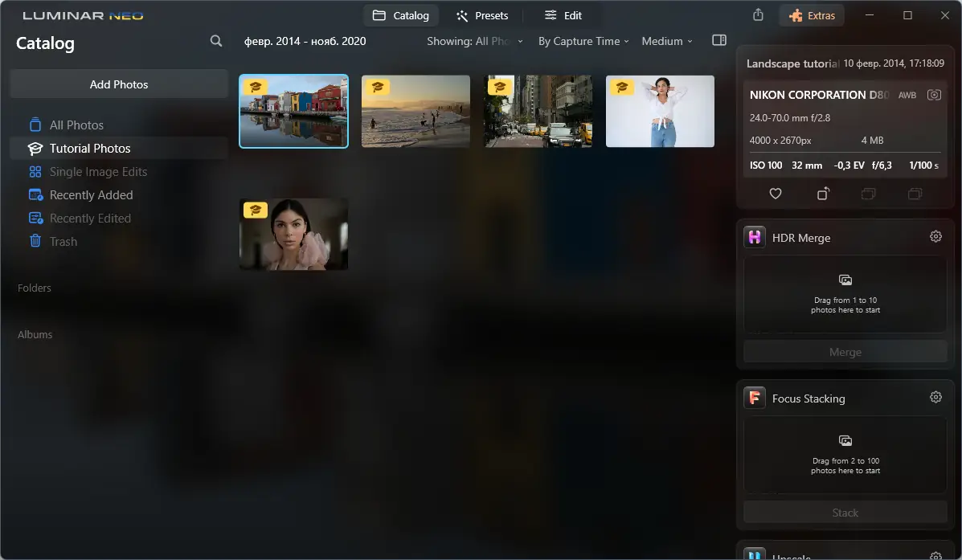
Task: Click the rotate photo icon
Action: 823,194
